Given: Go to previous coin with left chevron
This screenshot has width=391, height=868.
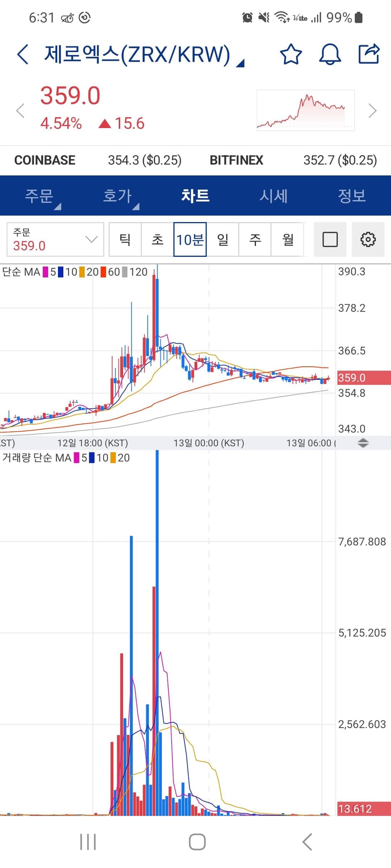Looking at the screenshot, I should 20,111.
